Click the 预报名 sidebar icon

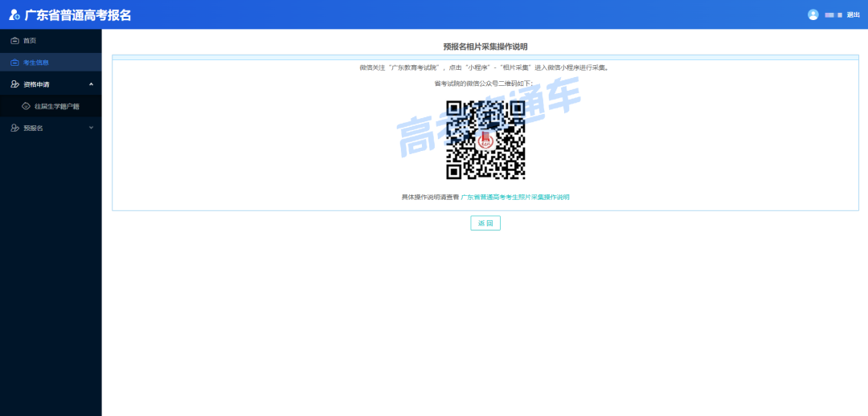point(15,128)
